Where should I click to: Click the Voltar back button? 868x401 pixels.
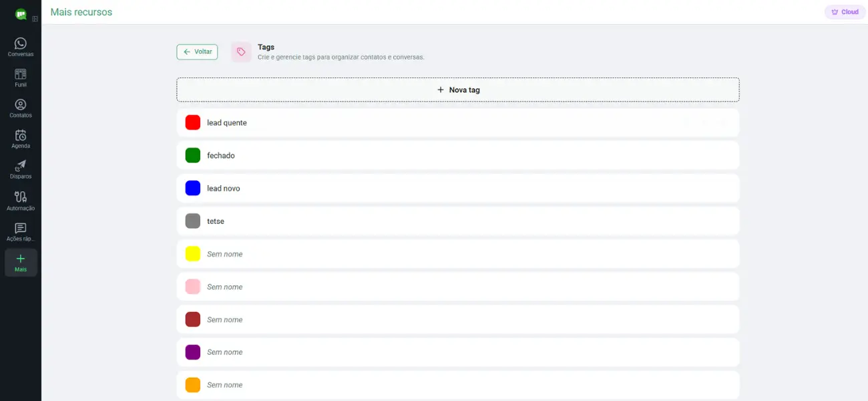(197, 52)
